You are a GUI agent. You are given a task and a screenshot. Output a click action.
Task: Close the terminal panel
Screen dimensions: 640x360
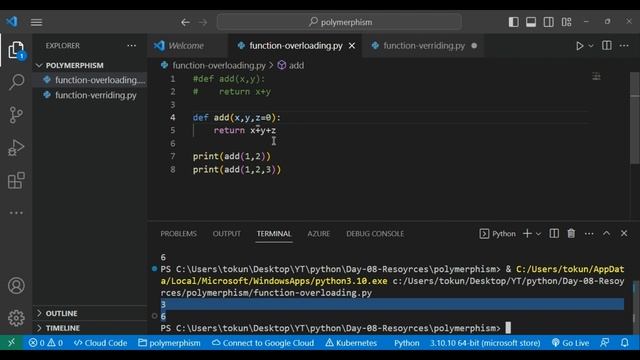coord(624,233)
